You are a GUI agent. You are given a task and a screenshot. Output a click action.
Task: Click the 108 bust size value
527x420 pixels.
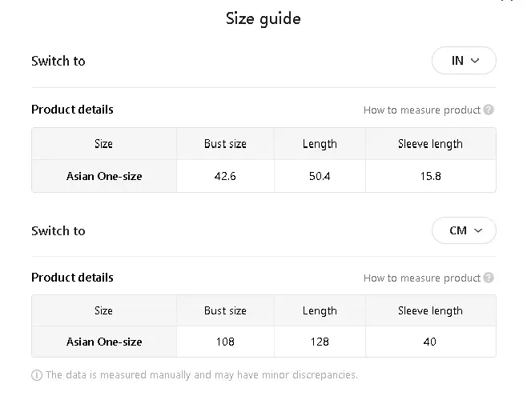coord(225,342)
